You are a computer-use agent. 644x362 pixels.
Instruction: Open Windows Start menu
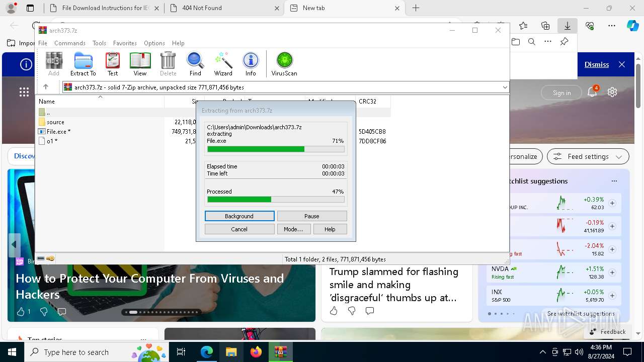pyautogui.click(x=12, y=352)
